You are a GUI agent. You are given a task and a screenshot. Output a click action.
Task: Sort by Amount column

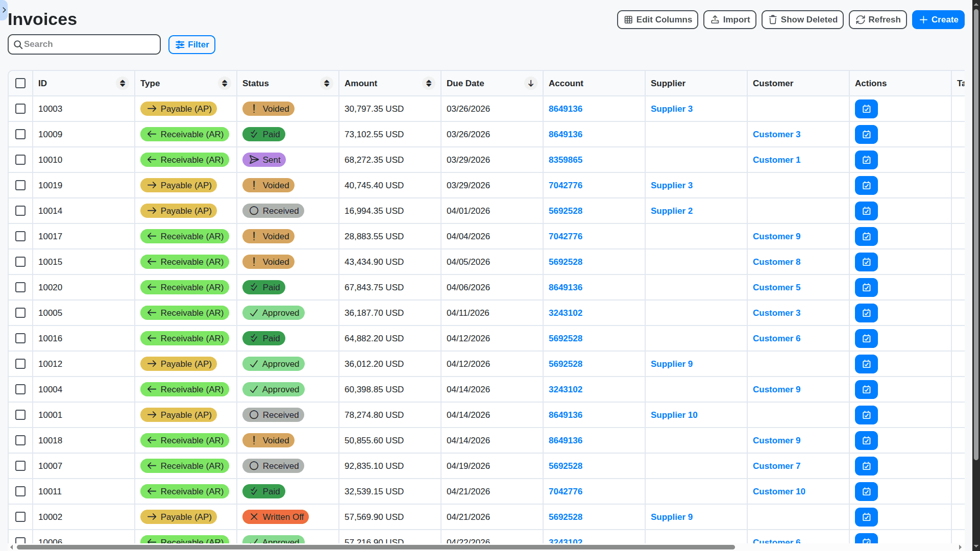pos(429,83)
